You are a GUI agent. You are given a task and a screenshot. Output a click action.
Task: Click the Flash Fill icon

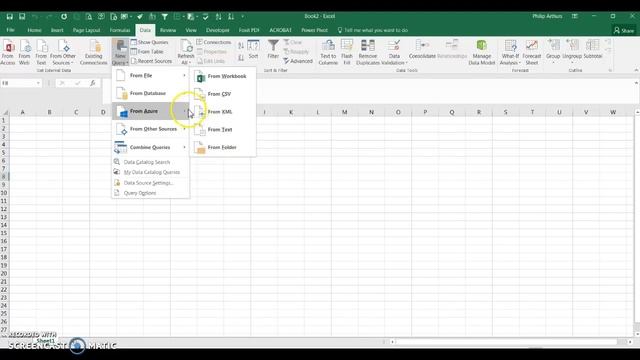tap(347, 52)
